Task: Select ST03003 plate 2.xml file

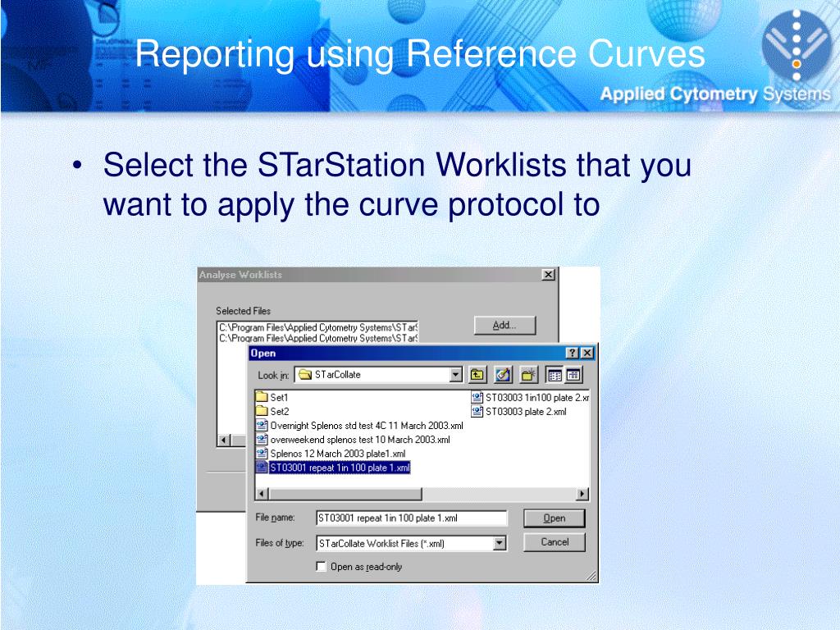Action: click(518, 412)
